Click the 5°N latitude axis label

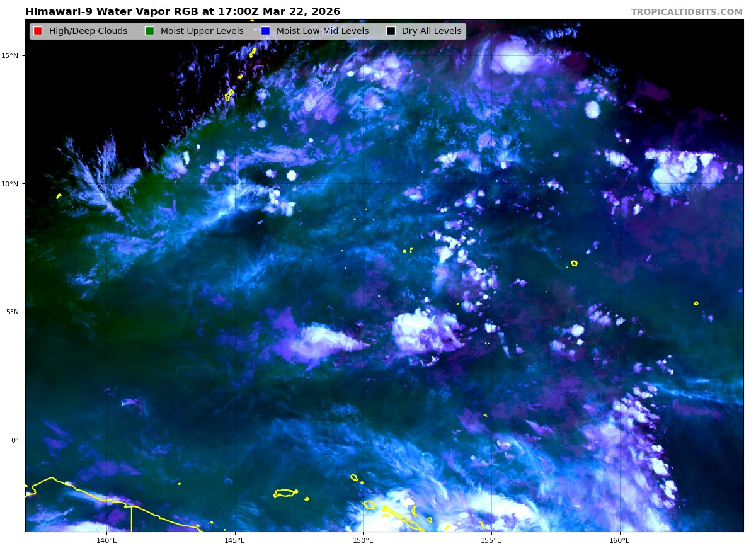pos(11,312)
